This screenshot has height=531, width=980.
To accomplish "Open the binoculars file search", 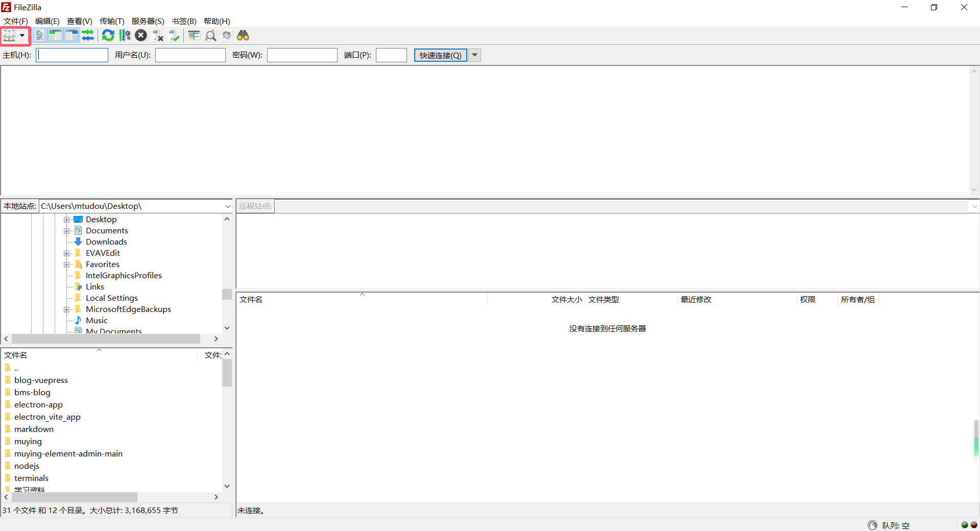I will click(243, 35).
